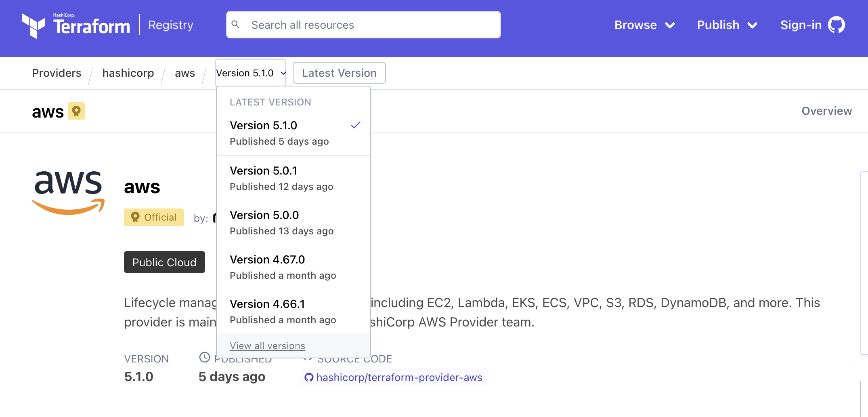Click the checkmark beside Version 5.1.0
Image resolution: width=868 pixels, height=417 pixels.
tap(356, 125)
